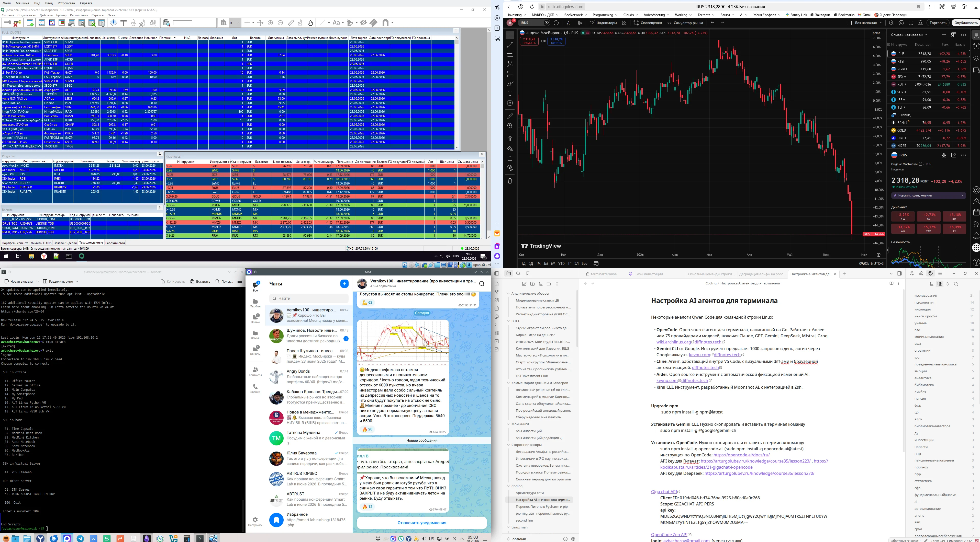Collapse the Аналитические обзоры folder in Obsidian
This screenshot has width=980, height=542.
(508, 294)
